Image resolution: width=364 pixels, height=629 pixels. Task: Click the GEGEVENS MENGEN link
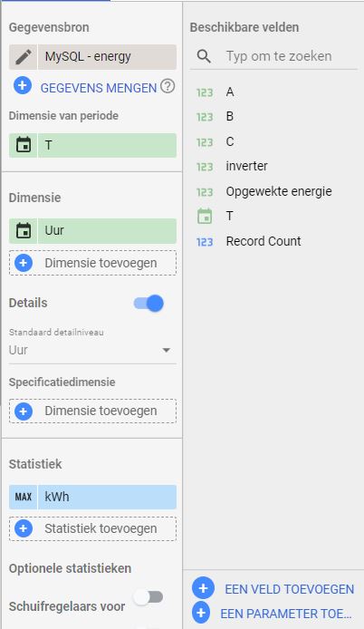(x=99, y=88)
